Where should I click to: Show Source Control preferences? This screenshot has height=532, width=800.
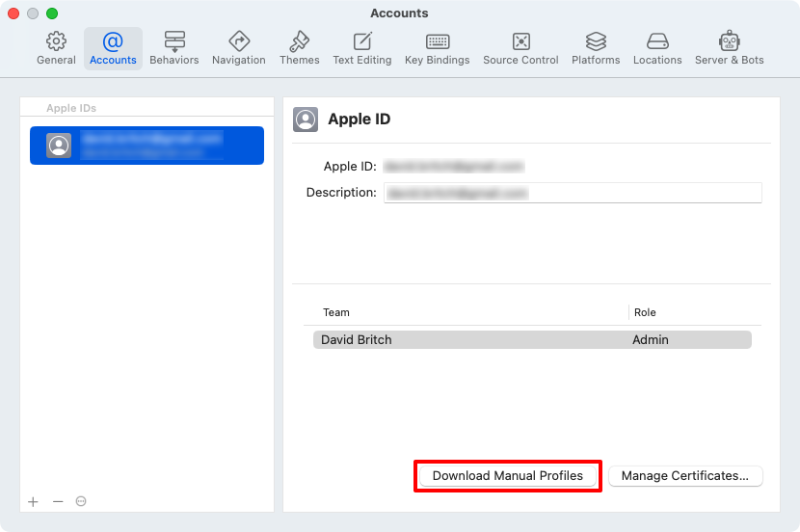520,49
